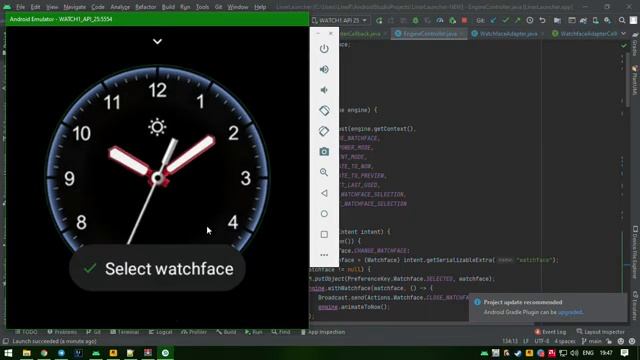
Task: Open the Problems tool window
Action: tap(62, 332)
